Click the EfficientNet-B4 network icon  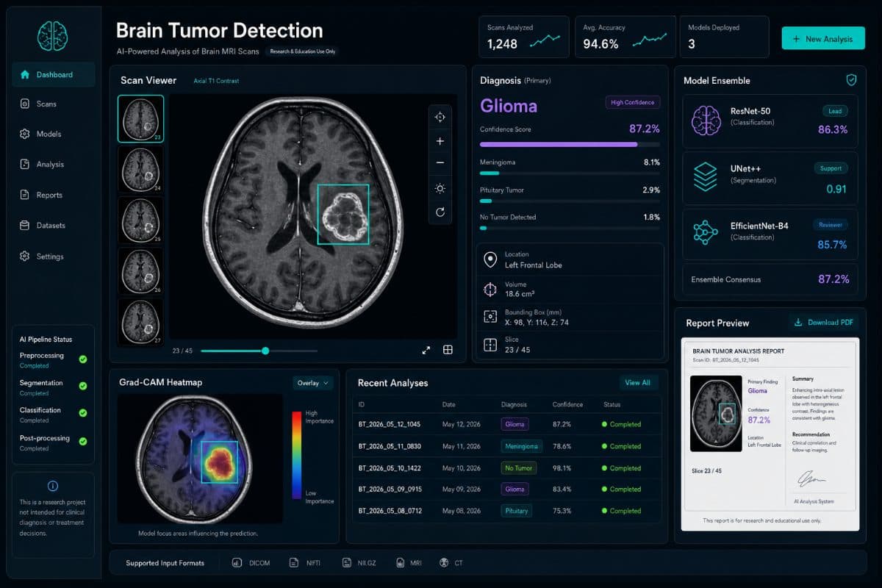(706, 232)
